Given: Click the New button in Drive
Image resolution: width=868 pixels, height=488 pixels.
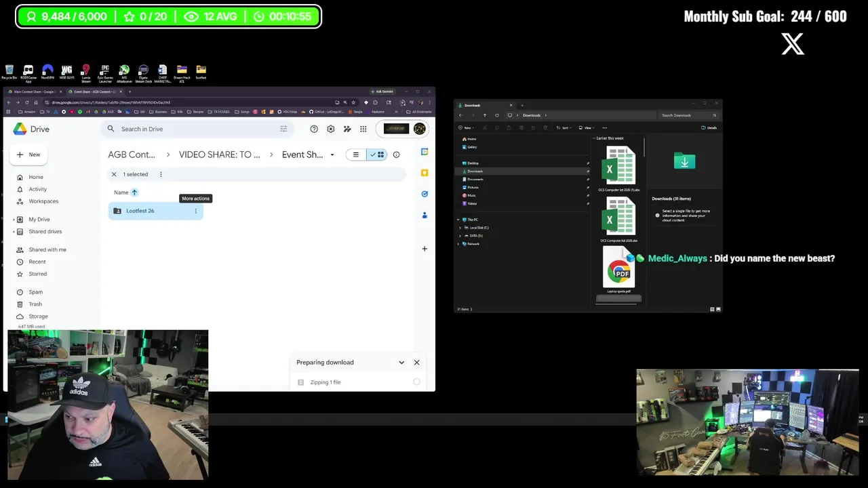Looking at the screenshot, I should pos(28,155).
